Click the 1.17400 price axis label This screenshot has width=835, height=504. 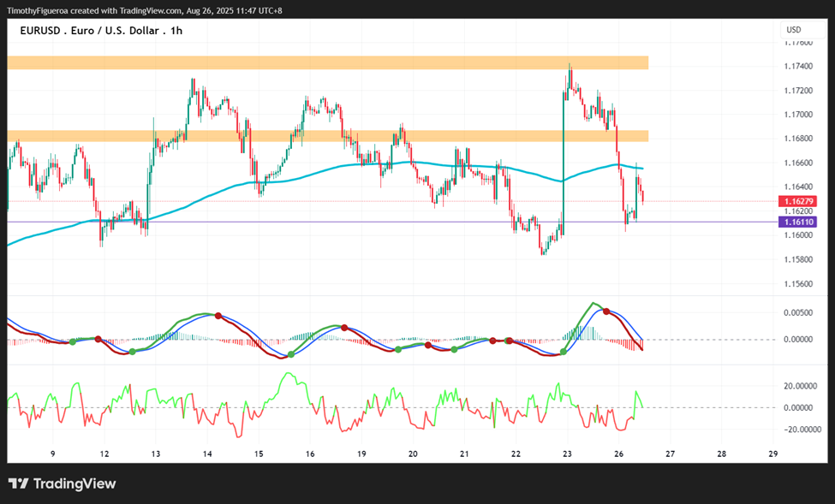coord(798,67)
